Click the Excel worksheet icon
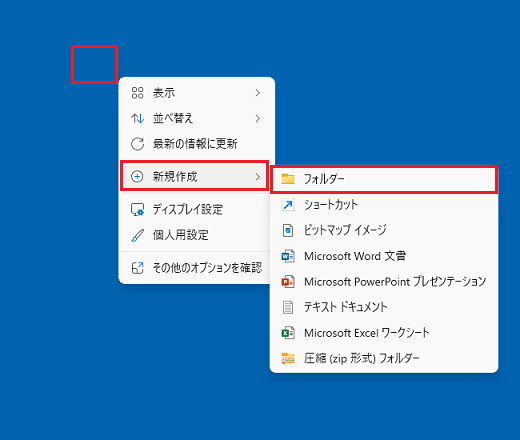Screen dimensions: 520x440 (x=288, y=333)
